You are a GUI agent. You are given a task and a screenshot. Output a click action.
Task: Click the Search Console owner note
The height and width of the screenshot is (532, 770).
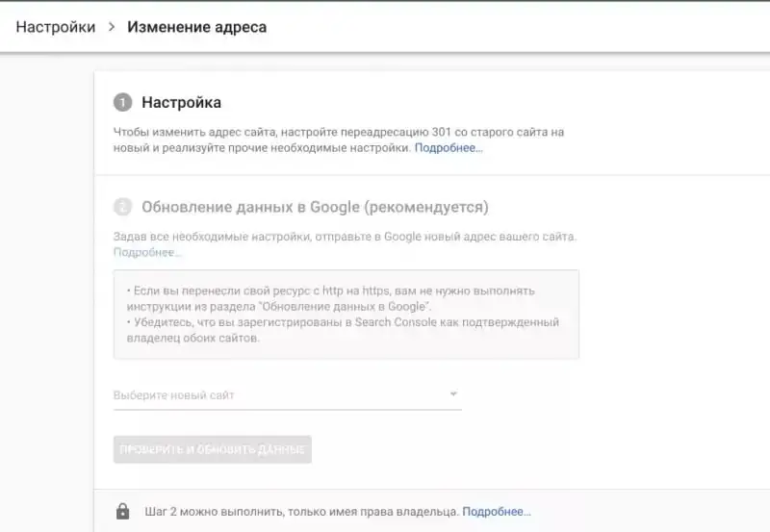(343, 330)
